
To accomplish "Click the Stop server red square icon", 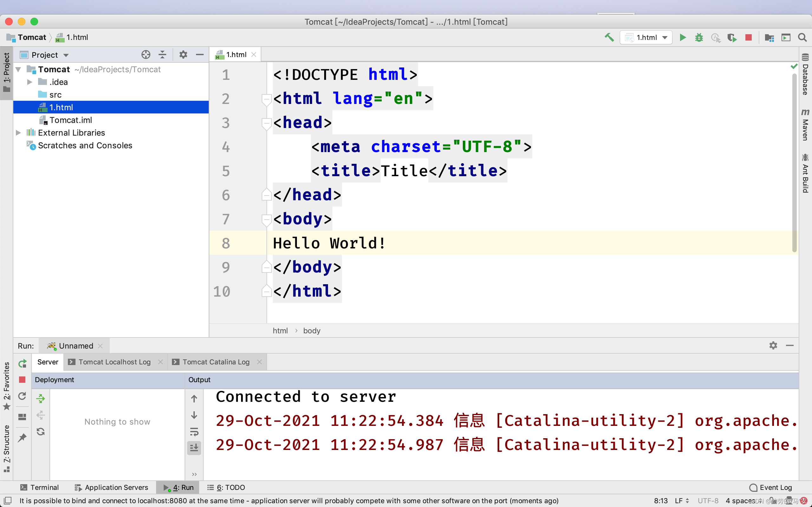I will tap(22, 380).
